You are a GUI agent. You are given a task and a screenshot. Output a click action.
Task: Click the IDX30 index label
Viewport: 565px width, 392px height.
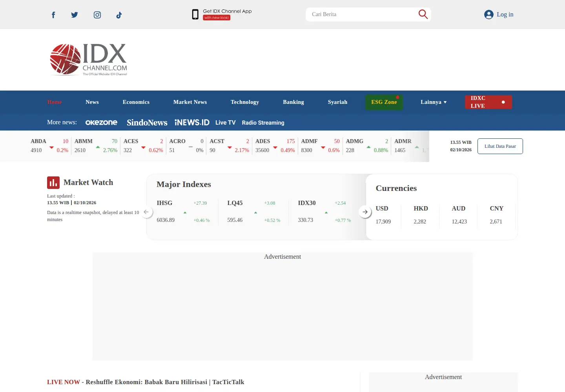tap(307, 203)
